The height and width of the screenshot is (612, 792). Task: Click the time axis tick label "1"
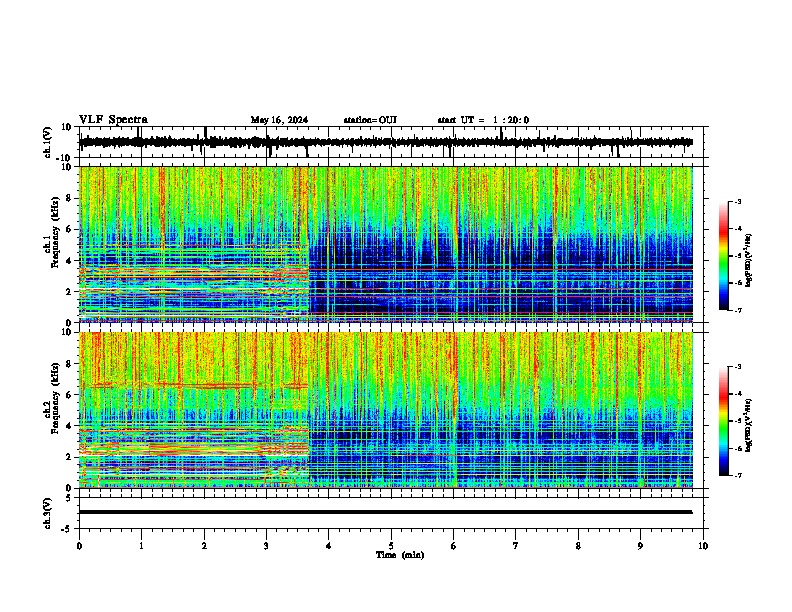click(x=141, y=546)
